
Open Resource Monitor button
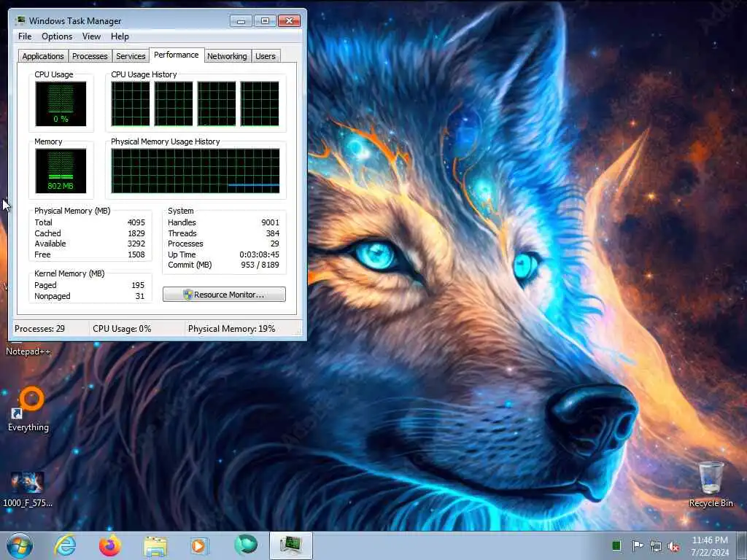(224, 295)
